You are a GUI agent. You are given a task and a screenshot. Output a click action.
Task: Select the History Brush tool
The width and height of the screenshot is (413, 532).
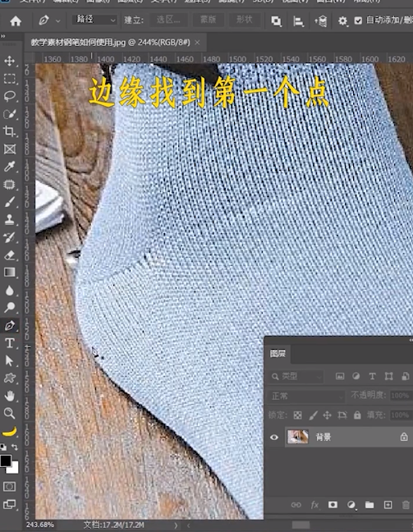coord(10,237)
